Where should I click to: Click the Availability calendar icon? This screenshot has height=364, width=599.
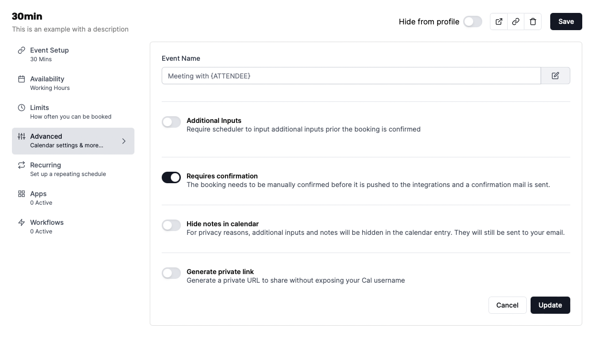click(22, 79)
